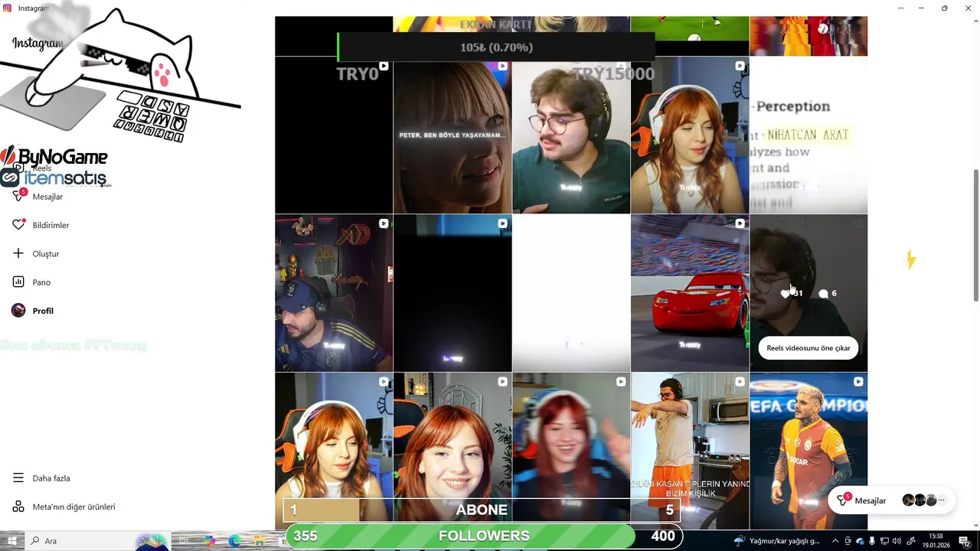This screenshot has width=980, height=551.
Task: Click the comment bubble icon showing 6
Action: (823, 293)
